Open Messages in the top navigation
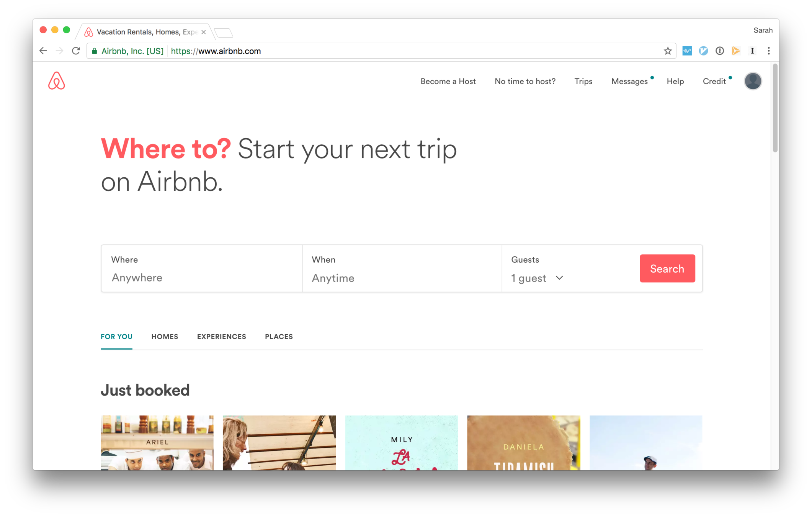 (629, 81)
